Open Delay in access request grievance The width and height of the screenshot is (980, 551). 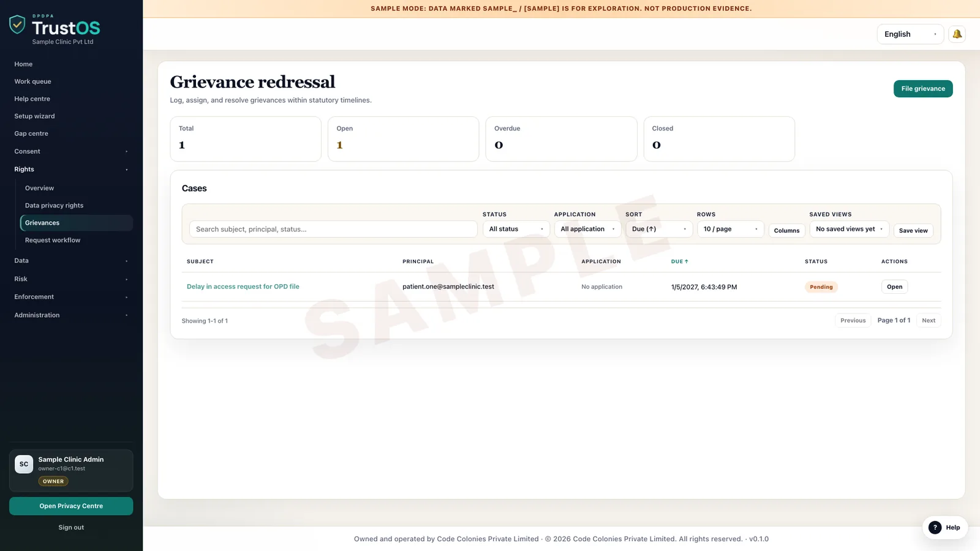[x=243, y=287]
